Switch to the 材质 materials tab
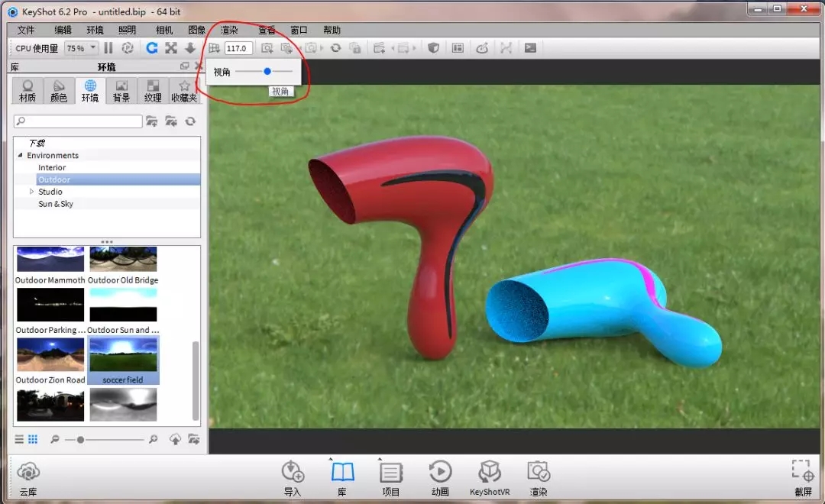The image size is (825, 504). point(27,91)
